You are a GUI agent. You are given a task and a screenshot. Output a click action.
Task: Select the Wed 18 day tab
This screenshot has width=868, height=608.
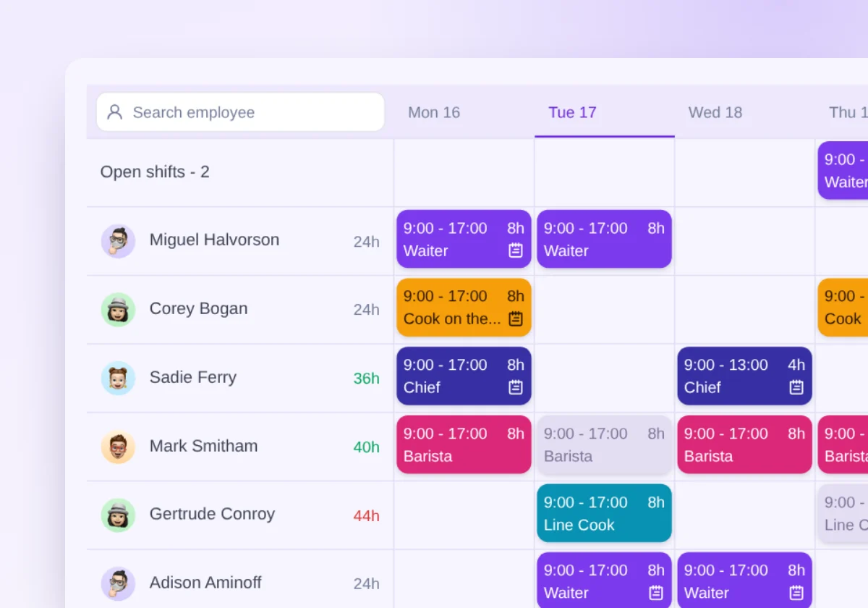point(715,112)
